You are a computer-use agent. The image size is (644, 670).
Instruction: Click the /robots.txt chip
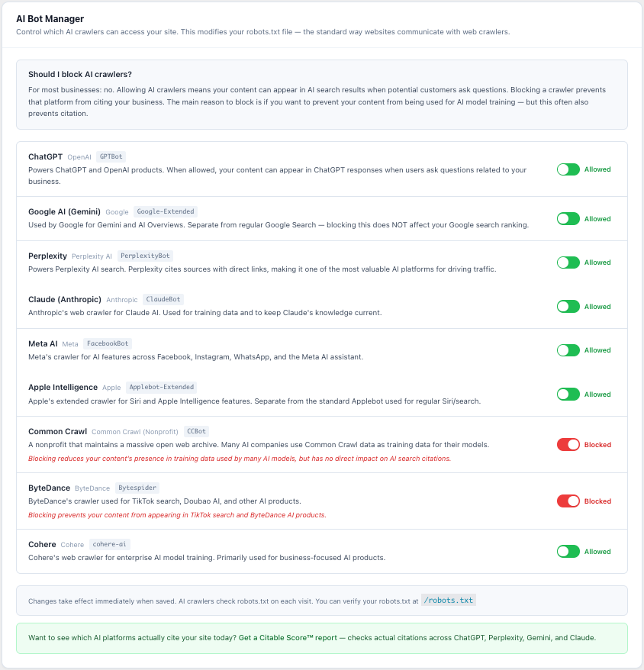tap(448, 600)
